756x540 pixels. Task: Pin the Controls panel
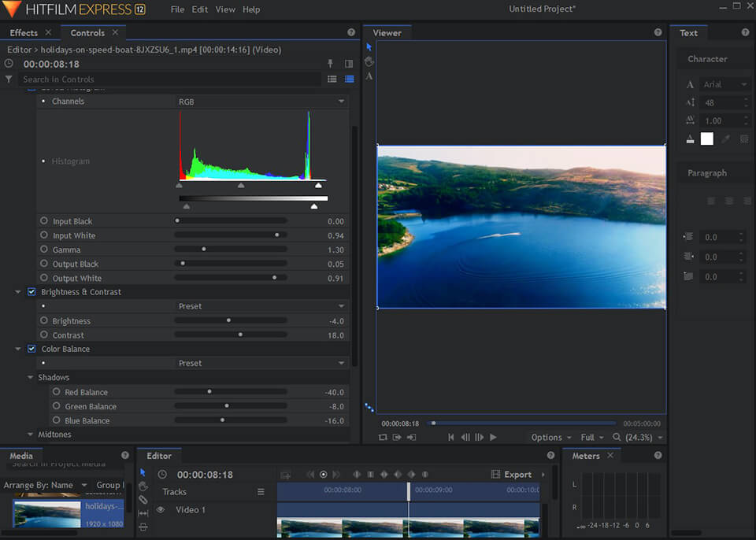[x=330, y=64]
